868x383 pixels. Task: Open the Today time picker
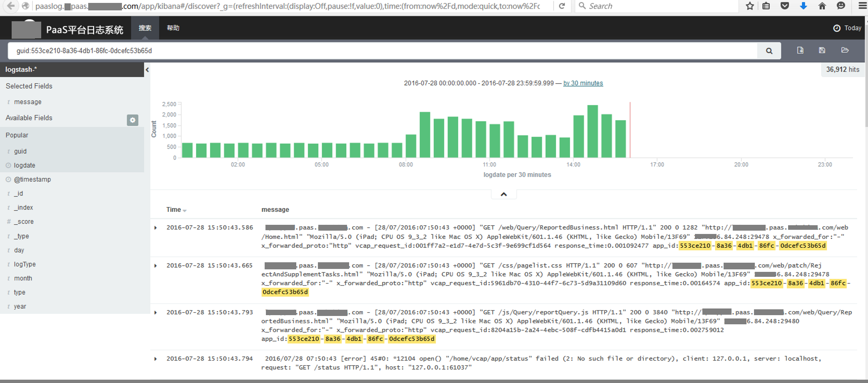point(847,28)
